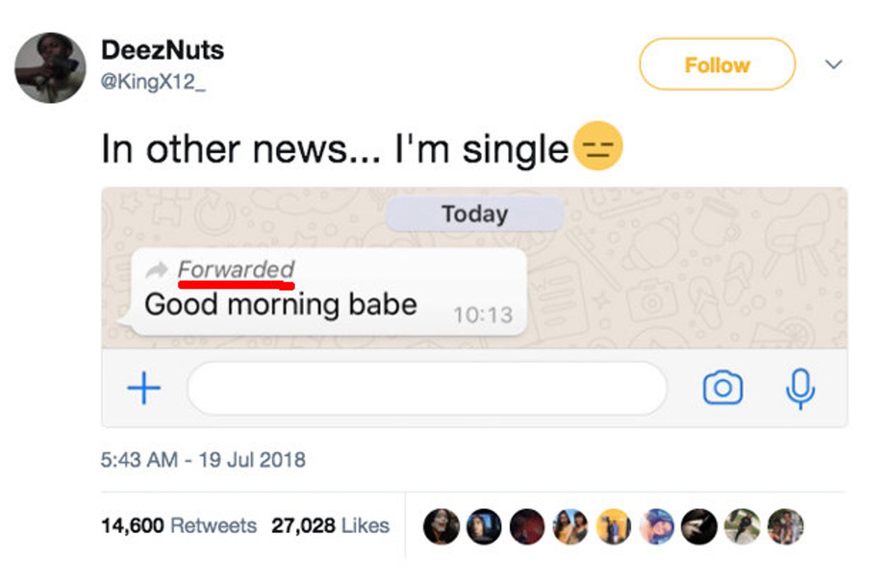
Task: Tap the camera icon in chat bar
Action: tap(722, 388)
